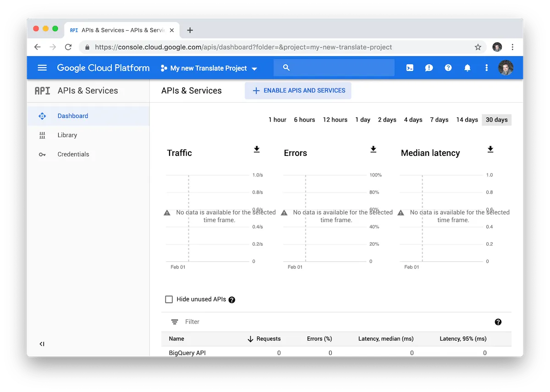Open the BigQuery API row link
This screenshot has height=392, width=550.
click(187, 353)
